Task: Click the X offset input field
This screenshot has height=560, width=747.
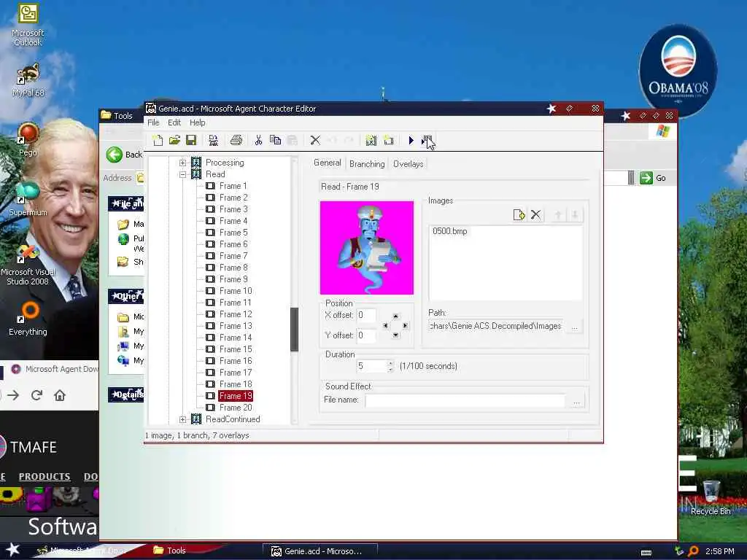Action: (x=366, y=315)
